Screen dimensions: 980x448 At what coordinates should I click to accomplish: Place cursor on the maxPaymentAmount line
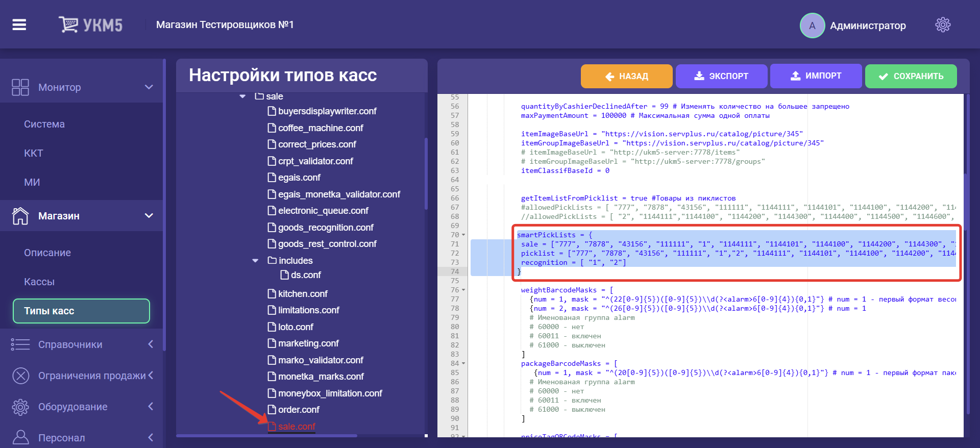coord(645,116)
